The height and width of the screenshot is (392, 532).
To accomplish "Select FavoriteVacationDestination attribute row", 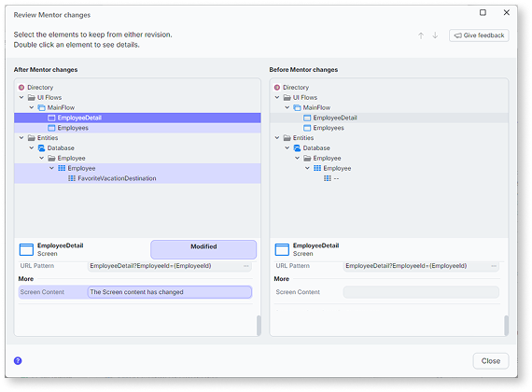I will pyautogui.click(x=137, y=178).
